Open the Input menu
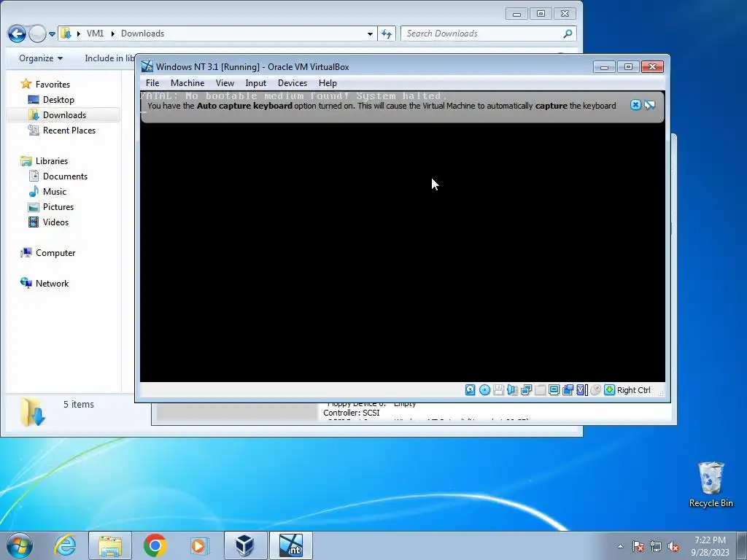This screenshot has height=560, width=747. point(256,83)
